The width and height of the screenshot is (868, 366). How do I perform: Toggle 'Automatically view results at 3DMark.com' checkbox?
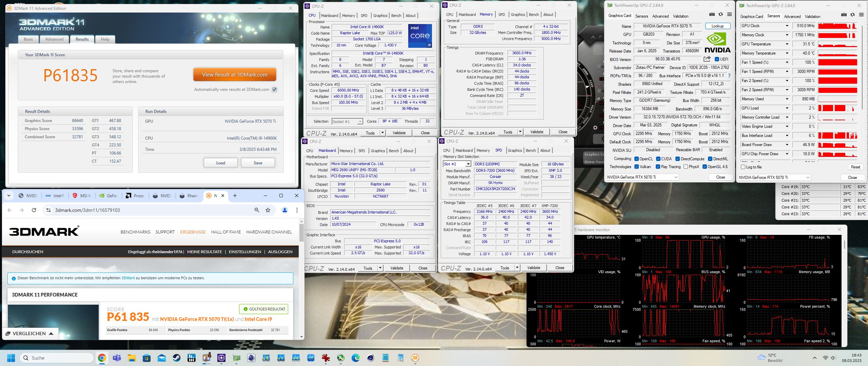point(275,89)
